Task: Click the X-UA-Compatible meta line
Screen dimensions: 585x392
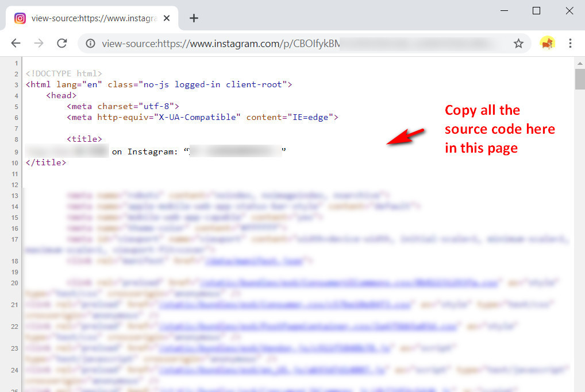Action: [203, 117]
